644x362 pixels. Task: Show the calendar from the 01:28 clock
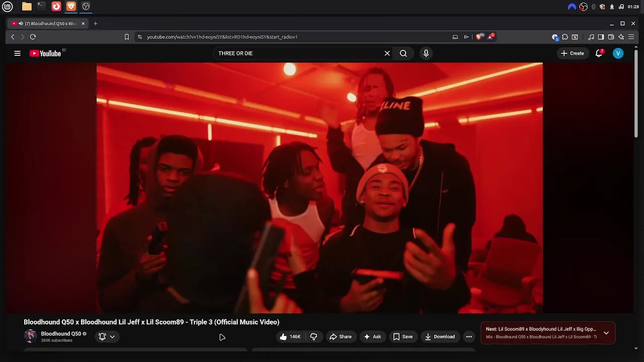click(x=633, y=7)
